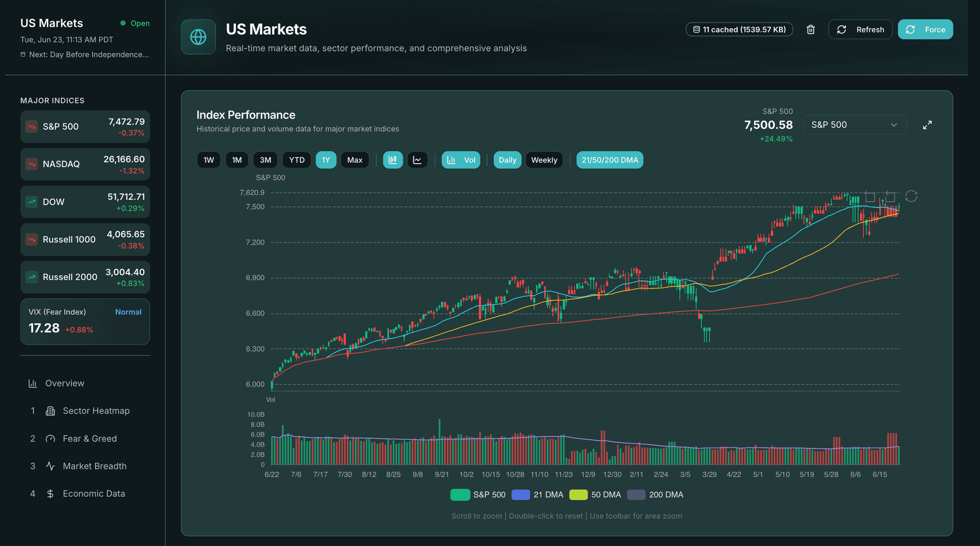Click the Economic Data dollar icon
The image size is (980, 546).
pos(50,494)
